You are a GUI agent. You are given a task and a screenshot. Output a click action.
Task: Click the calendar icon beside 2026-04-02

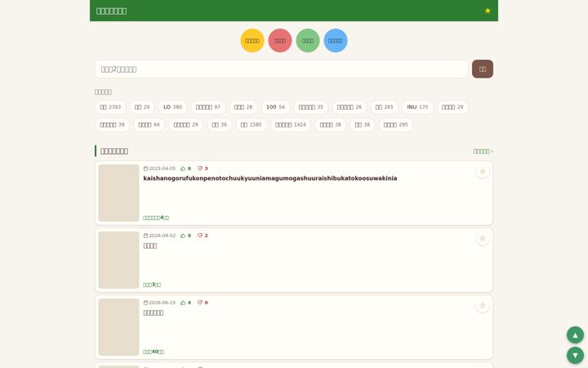tap(145, 236)
